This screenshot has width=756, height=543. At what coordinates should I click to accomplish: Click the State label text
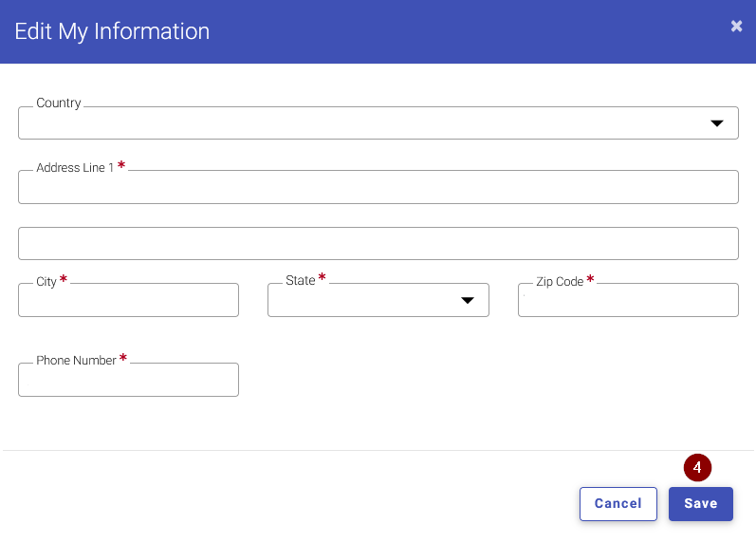pos(301,280)
